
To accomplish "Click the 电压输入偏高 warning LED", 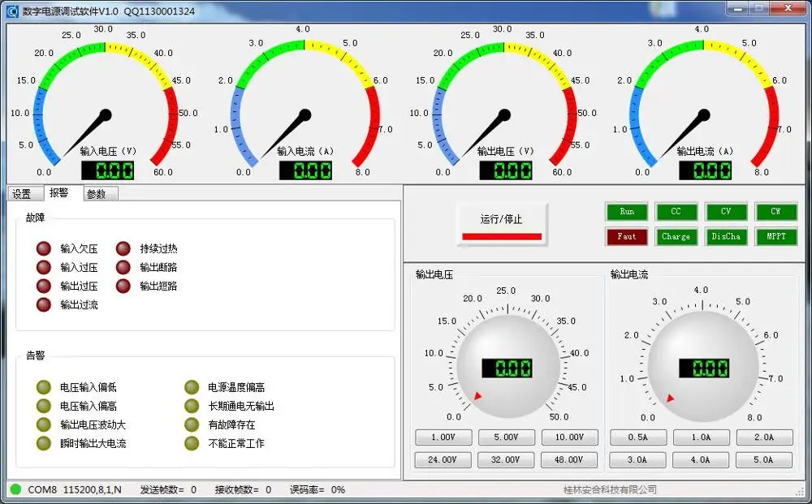I will point(44,406).
